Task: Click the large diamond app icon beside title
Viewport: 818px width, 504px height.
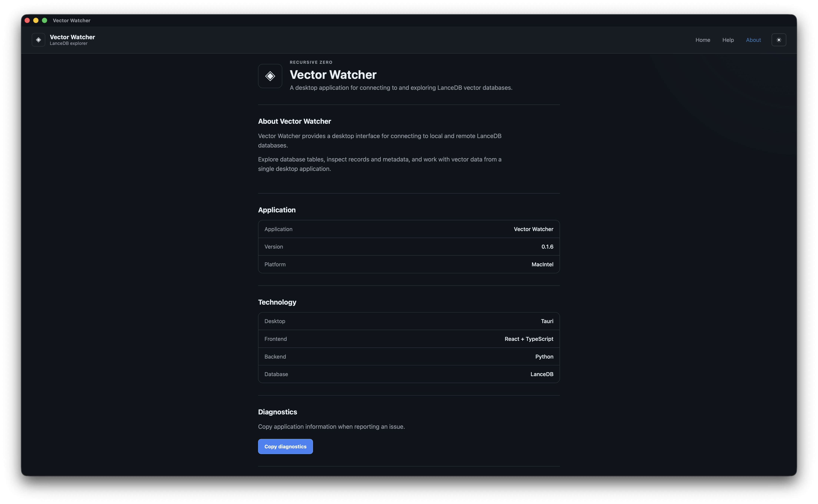Action: (x=270, y=76)
